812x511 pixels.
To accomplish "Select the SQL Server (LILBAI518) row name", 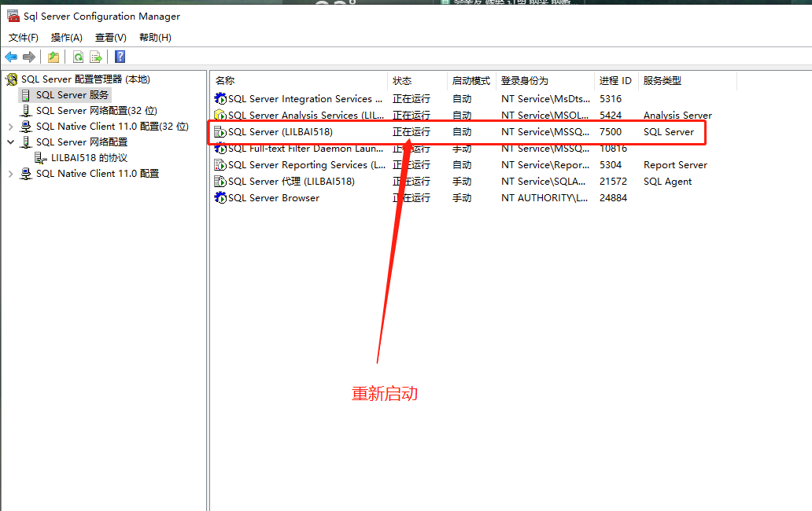I will coord(280,132).
